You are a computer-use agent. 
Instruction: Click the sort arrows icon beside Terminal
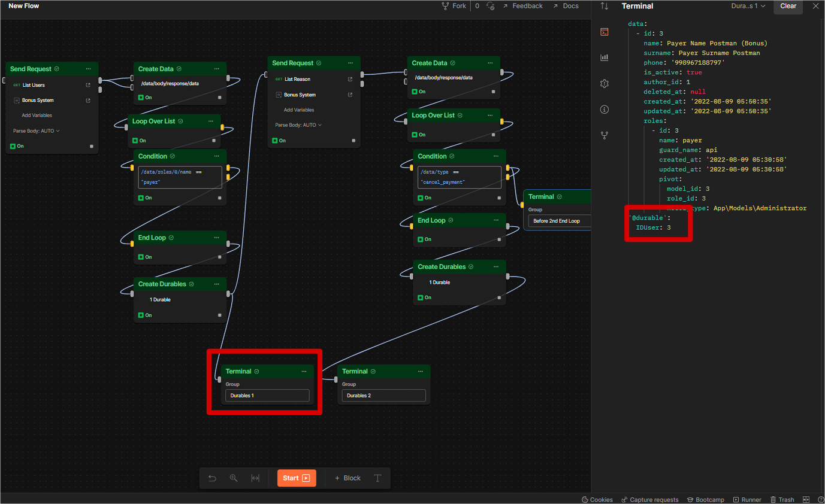coord(605,6)
